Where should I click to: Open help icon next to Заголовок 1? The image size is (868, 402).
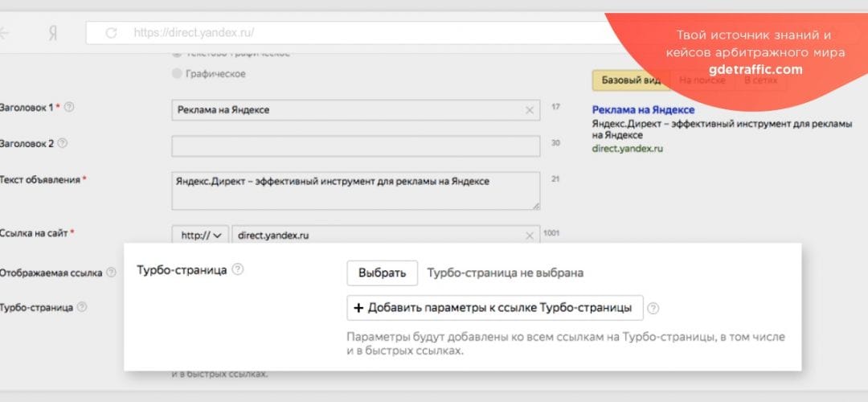(69, 108)
